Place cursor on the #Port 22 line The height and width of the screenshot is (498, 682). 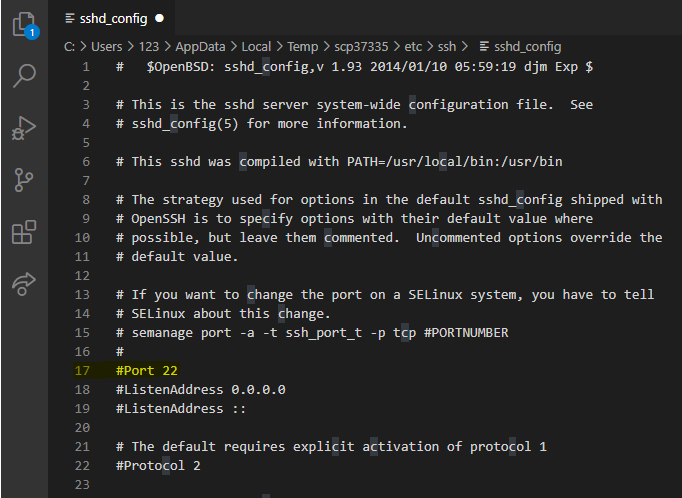point(147,371)
